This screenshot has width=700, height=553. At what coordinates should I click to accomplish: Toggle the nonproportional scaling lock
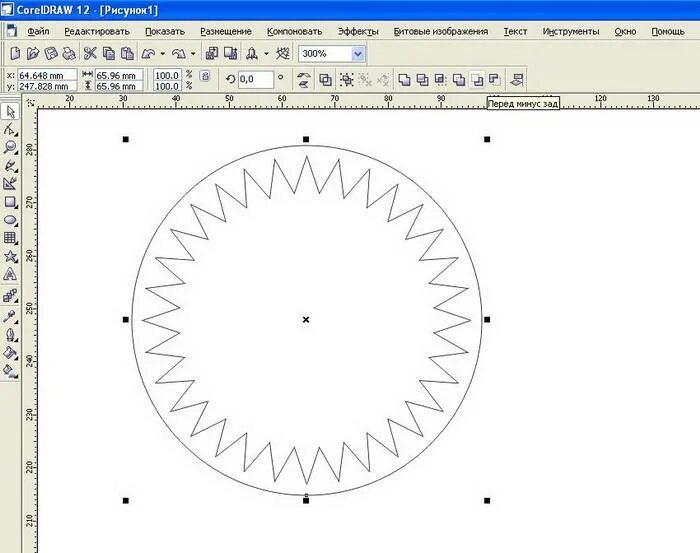click(x=205, y=76)
